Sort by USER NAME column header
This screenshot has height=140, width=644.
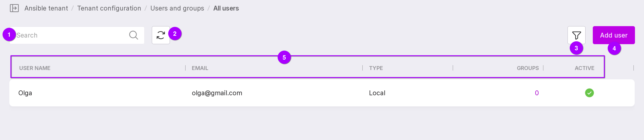(x=35, y=68)
